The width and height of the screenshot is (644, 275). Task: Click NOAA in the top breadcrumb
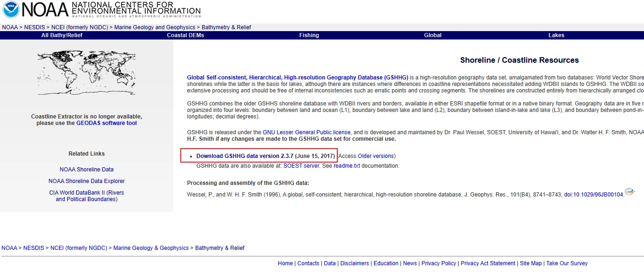coord(10,27)
